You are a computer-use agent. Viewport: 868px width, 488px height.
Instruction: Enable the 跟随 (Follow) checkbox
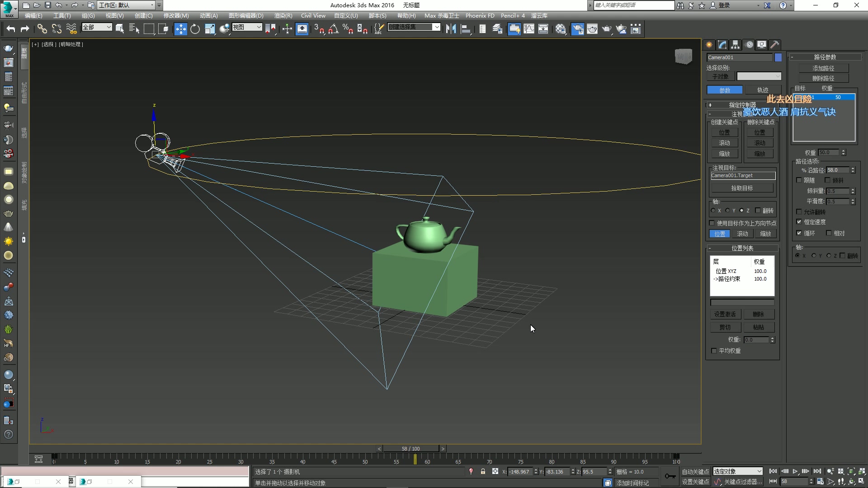(799, 180)
